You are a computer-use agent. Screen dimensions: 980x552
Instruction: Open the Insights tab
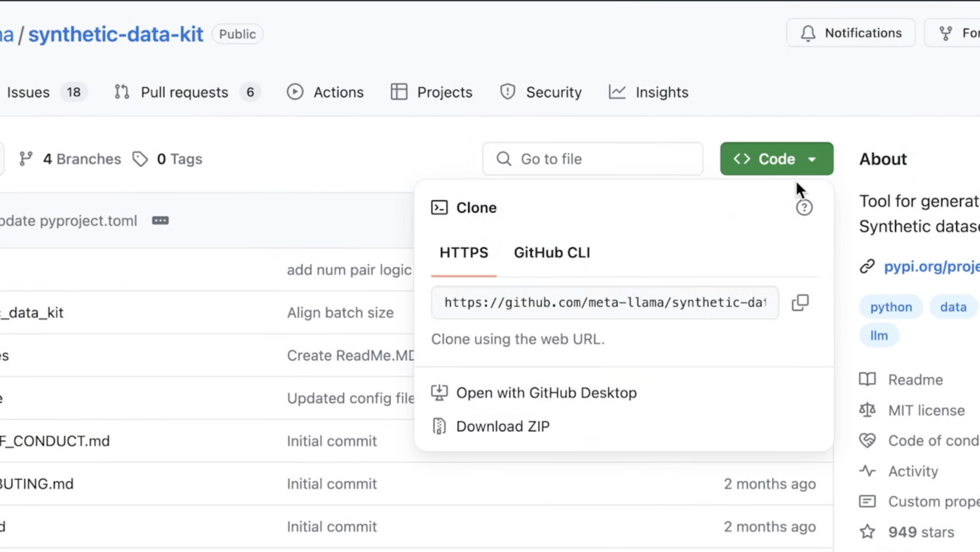(x=649, y=92)
